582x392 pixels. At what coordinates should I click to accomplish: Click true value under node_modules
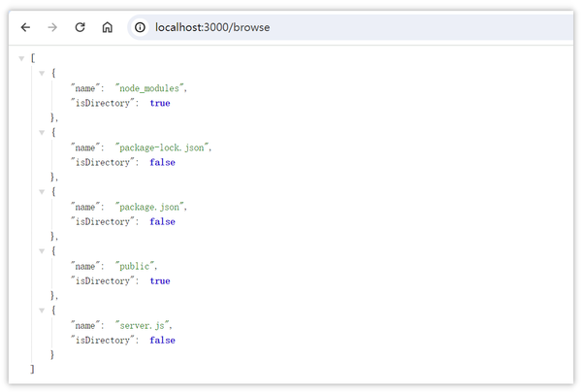(160, 103)
